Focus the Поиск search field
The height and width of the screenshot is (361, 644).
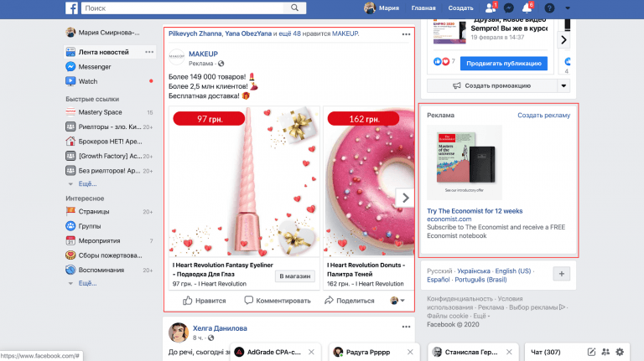[x=183, y=8]
